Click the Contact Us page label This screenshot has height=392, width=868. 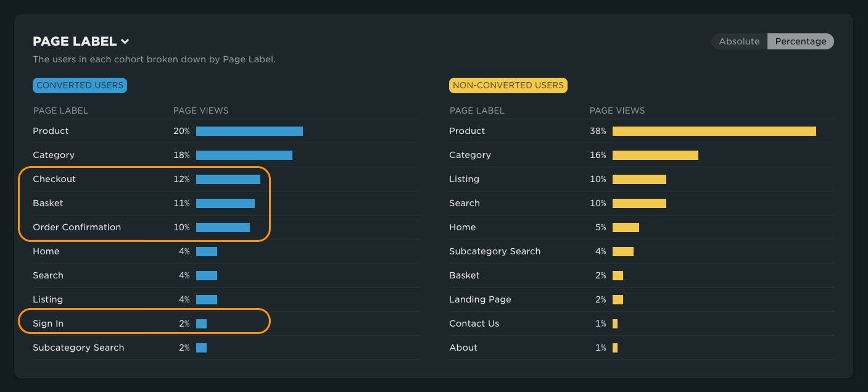[474, 323]
